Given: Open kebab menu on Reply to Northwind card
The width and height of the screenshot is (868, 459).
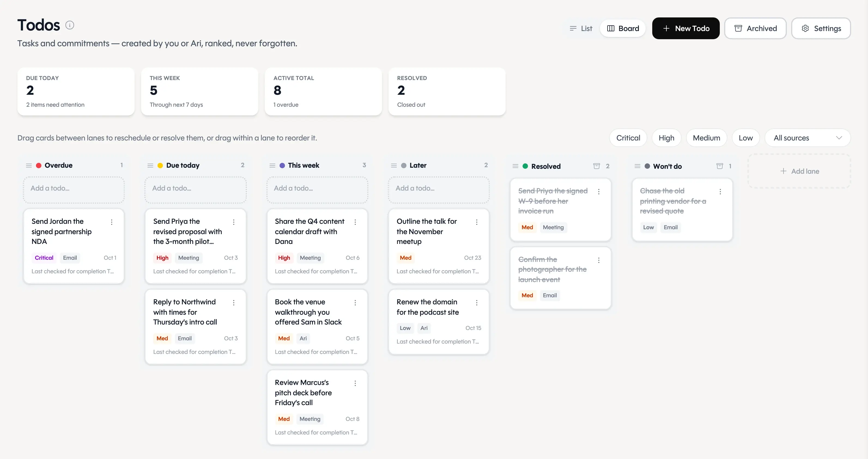Looking at the screenshot, I should tap(233, 303).
